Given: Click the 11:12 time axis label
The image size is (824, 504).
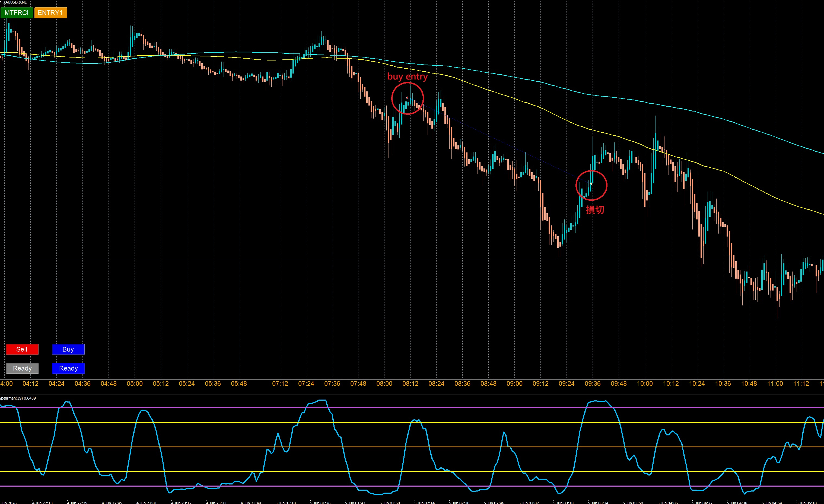Looking at the screenshot, I should [x=801, y=384].
